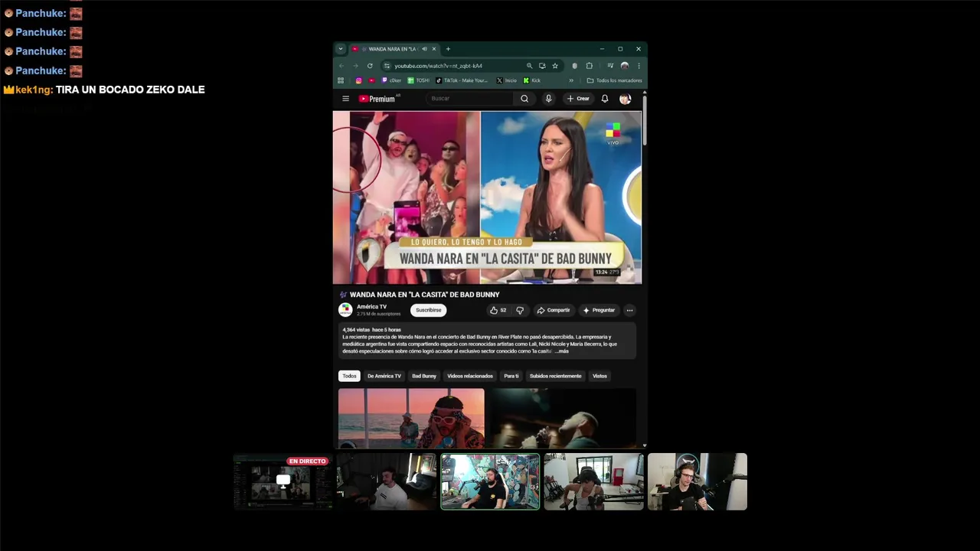Click América TV channel name
Image resolution: width=980 pixels, height=551 pixels.
tap(371, 307)
